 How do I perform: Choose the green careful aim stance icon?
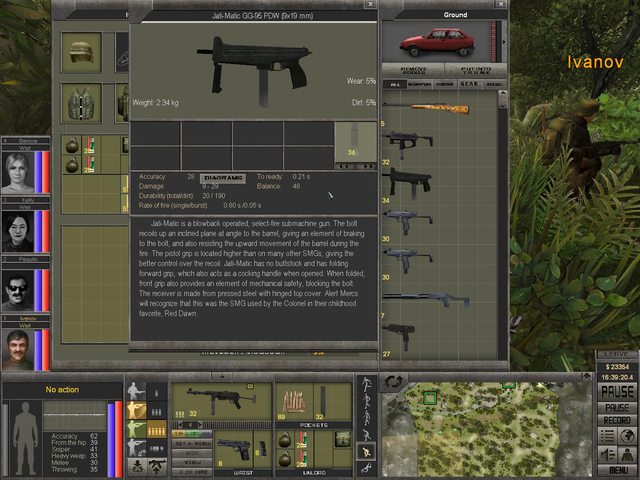tap(136, 429)
